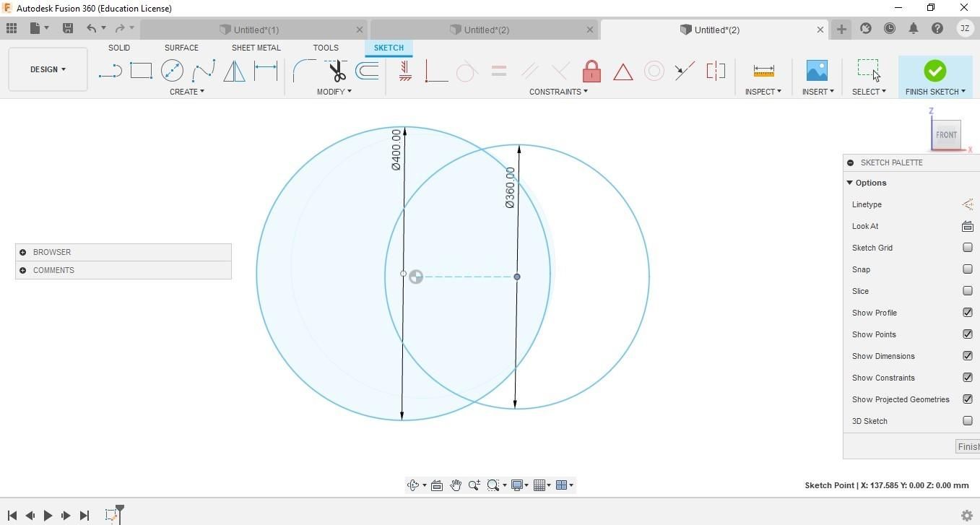The image size is (980, 525).
Task: Open the DESIGN workspace dropdown
Action: pos(48,69)
